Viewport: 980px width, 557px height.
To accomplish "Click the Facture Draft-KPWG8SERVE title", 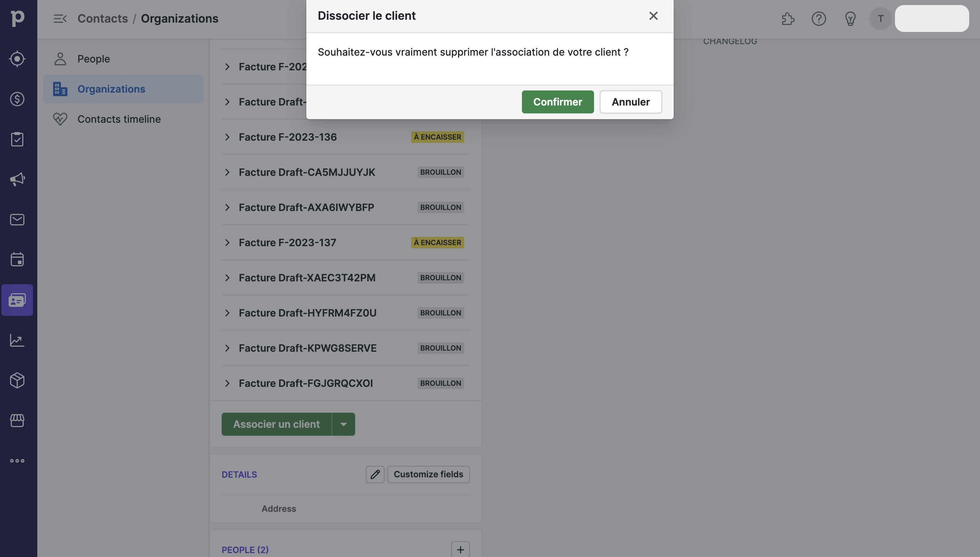I will 307,348.
